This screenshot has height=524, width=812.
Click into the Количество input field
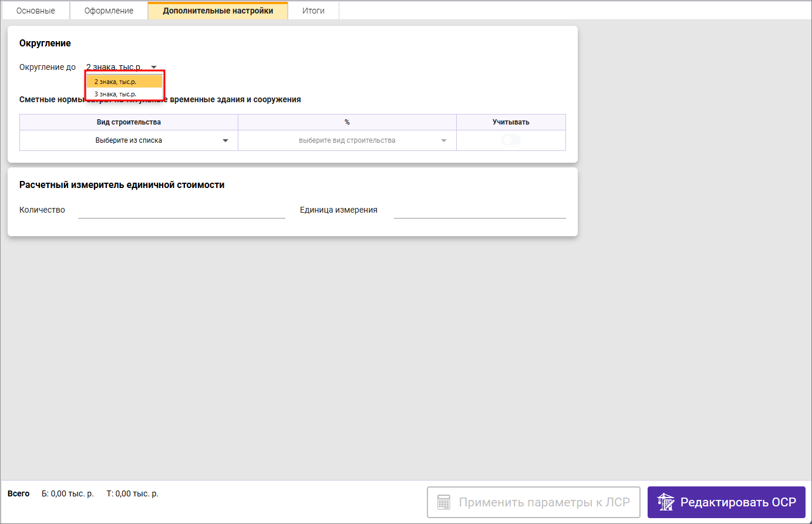click(x=181, y=210)
